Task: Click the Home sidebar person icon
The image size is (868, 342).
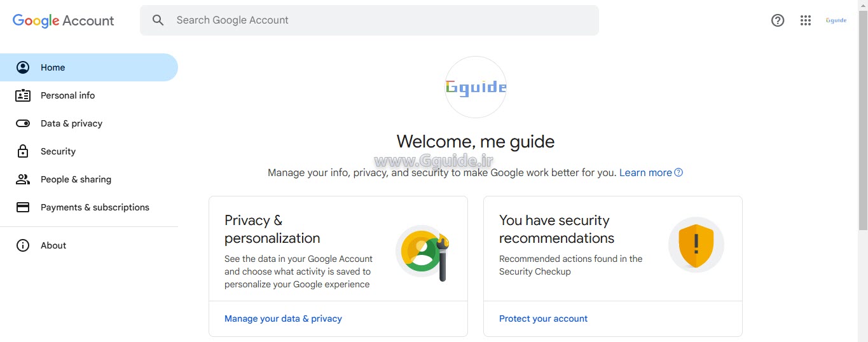Action: pos(23,67)
